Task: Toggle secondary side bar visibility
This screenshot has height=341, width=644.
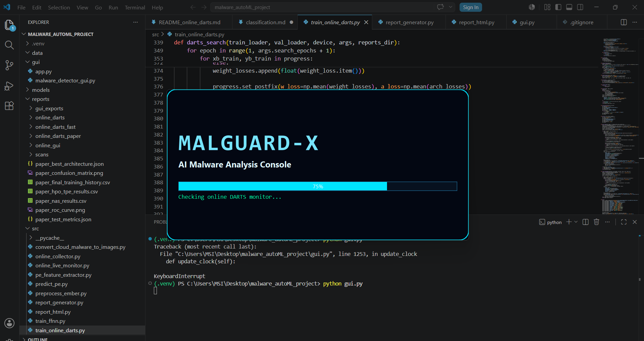Action: coord(580,7)
